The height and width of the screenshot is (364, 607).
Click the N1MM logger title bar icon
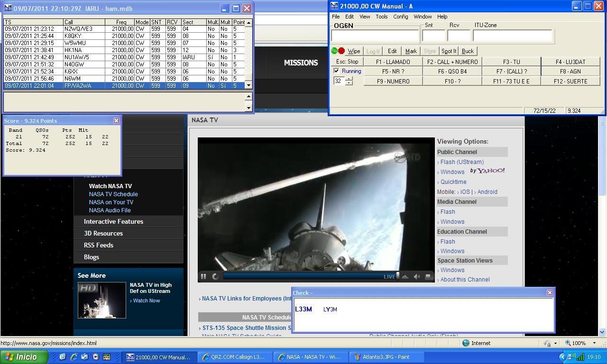click(x=334, y=6)
